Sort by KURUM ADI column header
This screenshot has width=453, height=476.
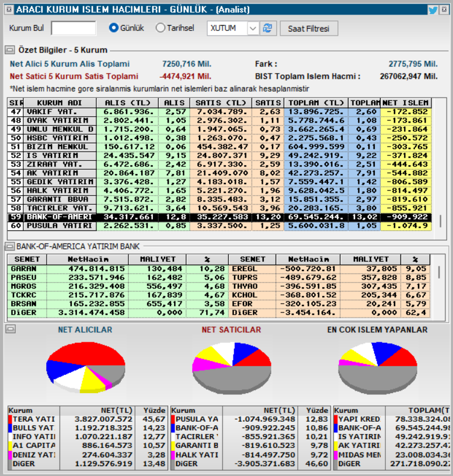click(x=60, y=103)
